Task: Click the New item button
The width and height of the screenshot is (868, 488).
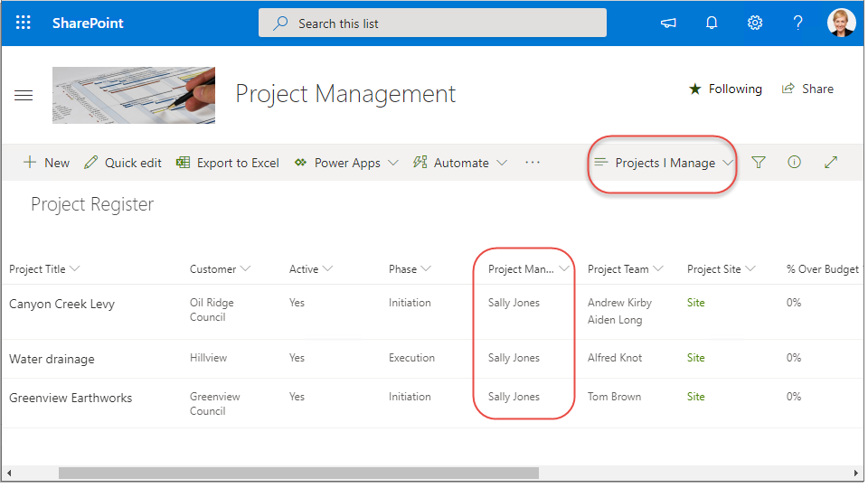Action: 46,163
